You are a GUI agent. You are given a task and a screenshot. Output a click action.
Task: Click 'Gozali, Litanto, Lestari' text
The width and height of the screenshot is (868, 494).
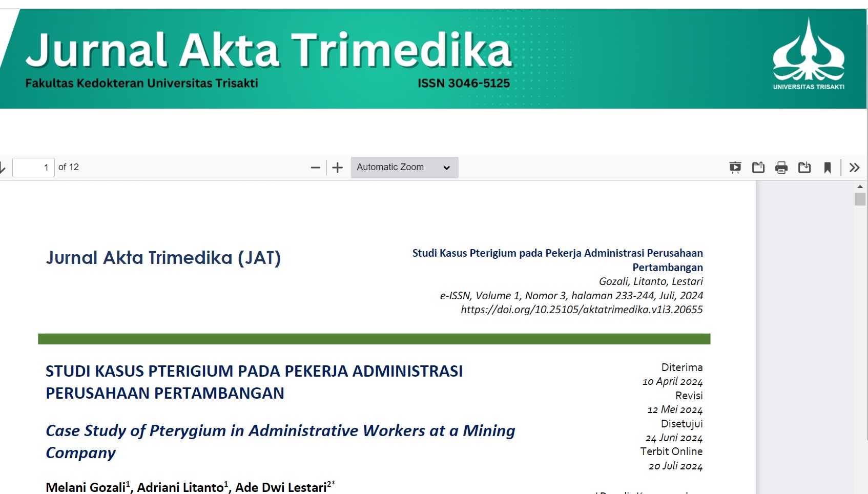[651, 281]
